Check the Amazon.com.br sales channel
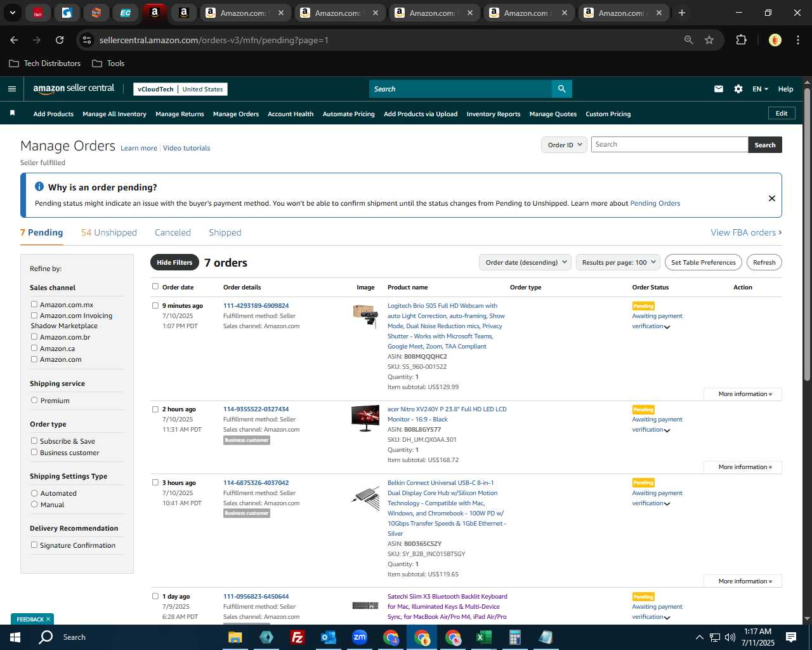The height and width of the screenshot is (650, 812). tap(34, 337)
